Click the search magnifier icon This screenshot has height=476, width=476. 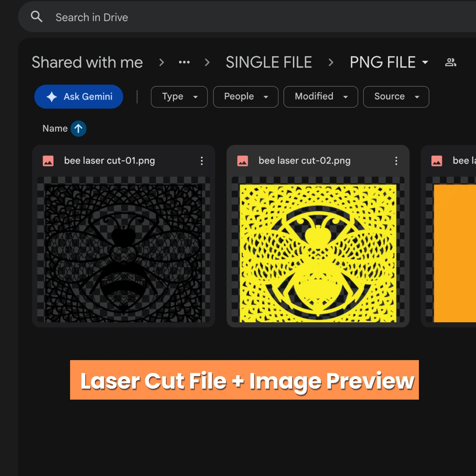click(36, 17)
